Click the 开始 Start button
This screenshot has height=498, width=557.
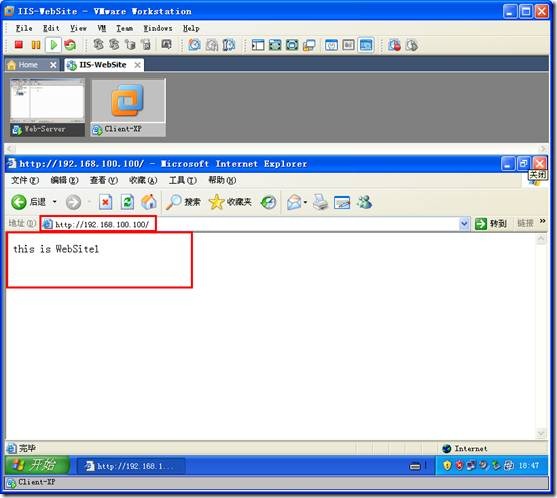(37, 465)
